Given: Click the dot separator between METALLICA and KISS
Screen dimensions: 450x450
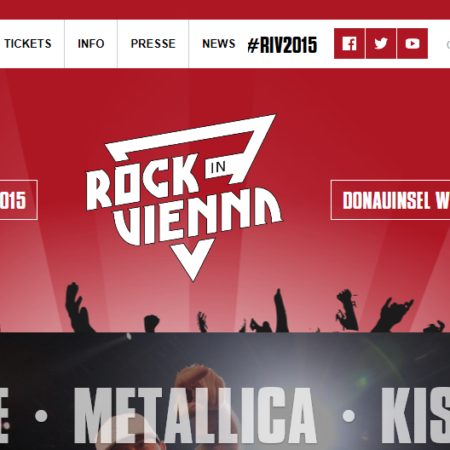Looking at the screenshot, I should [x=349, y=416].
